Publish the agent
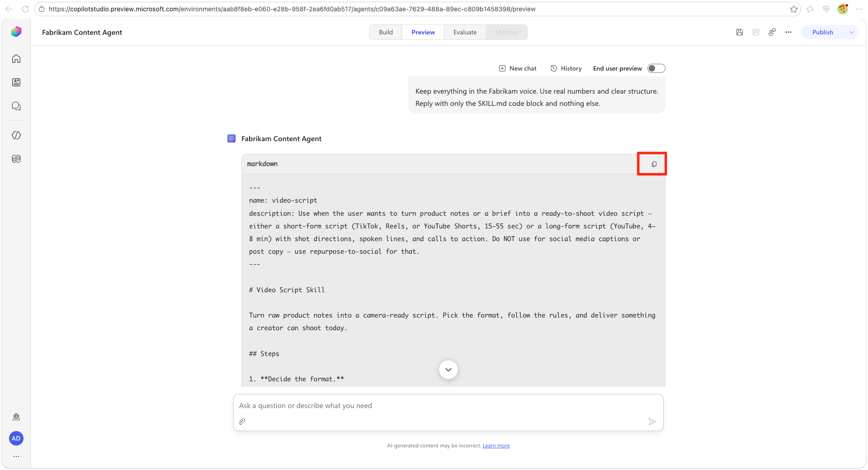868x470 pixels. click(x=822, y=32)
